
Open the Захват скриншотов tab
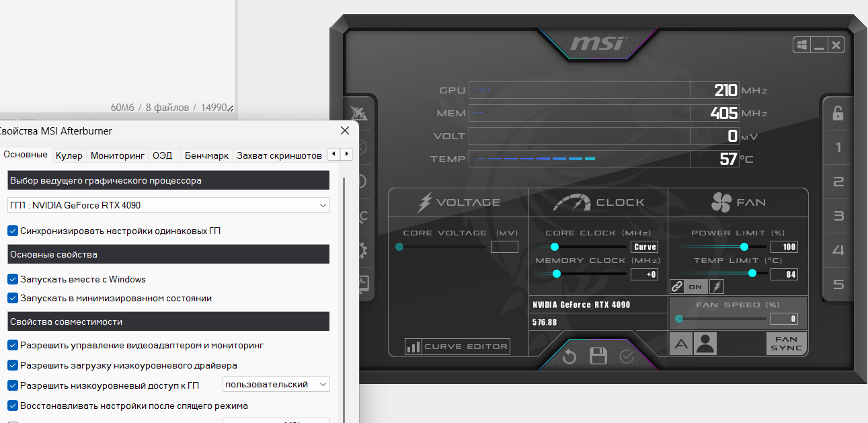(x=279, y=155)
